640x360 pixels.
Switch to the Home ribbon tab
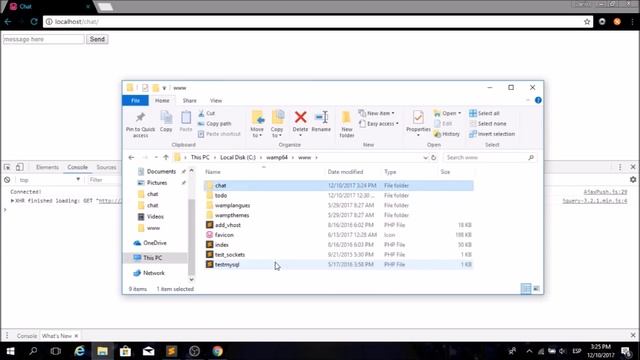pyautogui.click(x=162, y=100)
